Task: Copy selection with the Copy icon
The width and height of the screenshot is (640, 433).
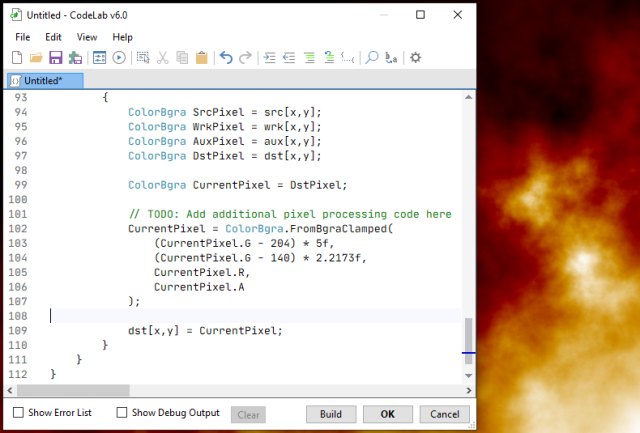Action: pos(182,58)
